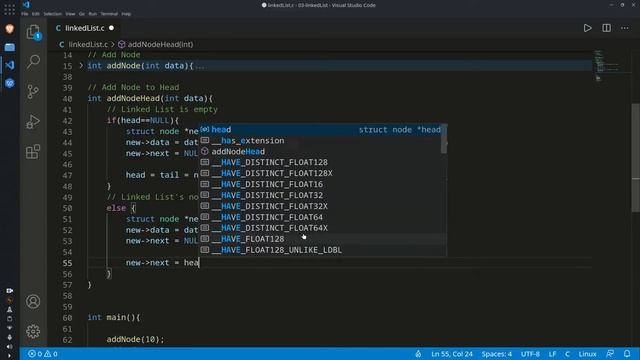Select the Visual Studio Code dock icon

(x=9, y=65)
